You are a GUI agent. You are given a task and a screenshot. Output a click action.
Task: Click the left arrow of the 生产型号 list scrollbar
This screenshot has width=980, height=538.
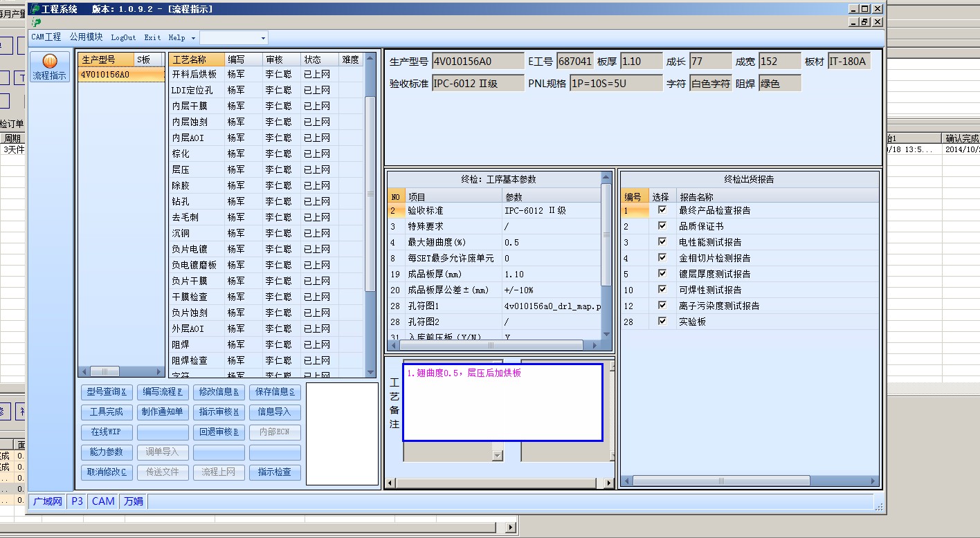(84, 371)
